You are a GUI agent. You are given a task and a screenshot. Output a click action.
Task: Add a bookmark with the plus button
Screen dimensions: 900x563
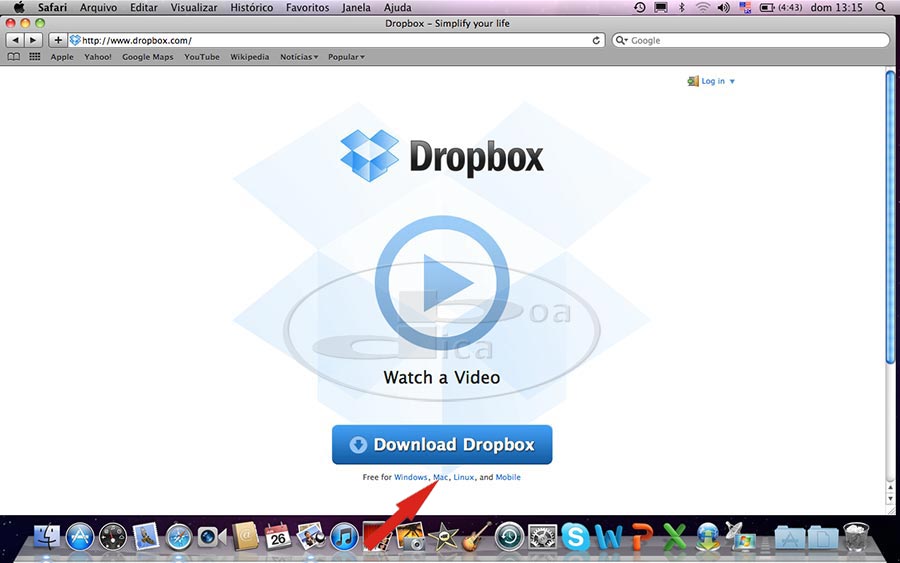[57, 40]
